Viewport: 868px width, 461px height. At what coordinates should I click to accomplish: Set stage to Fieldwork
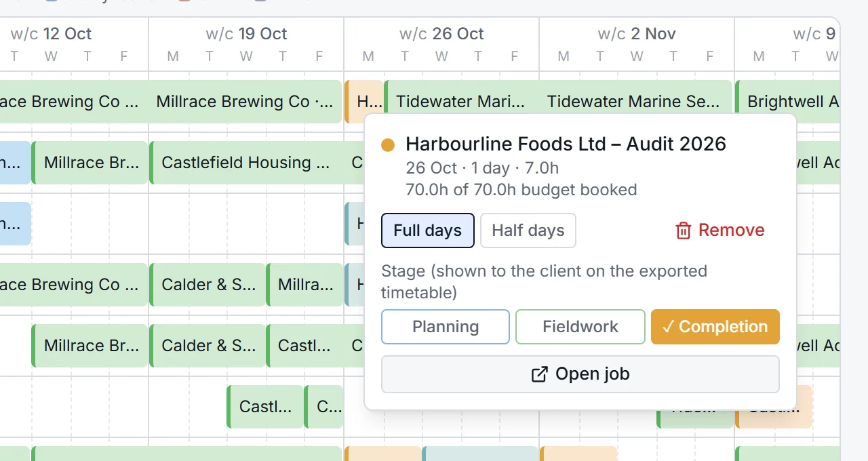580,327
